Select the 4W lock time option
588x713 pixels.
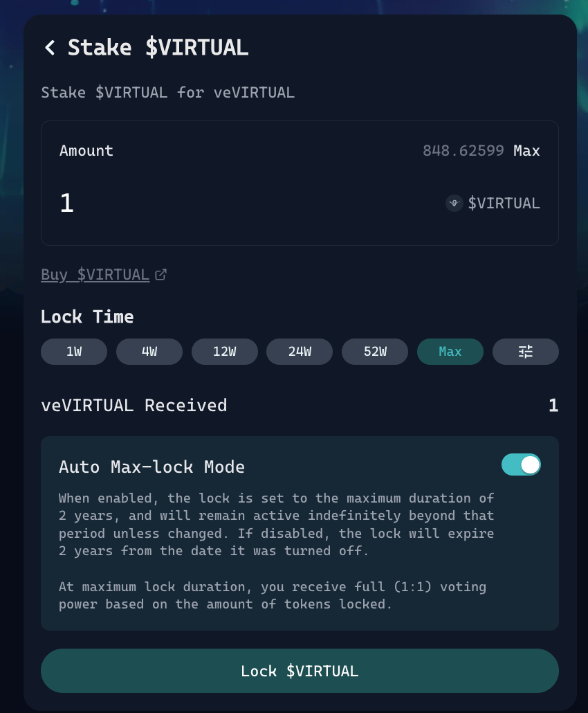(149, 352)
